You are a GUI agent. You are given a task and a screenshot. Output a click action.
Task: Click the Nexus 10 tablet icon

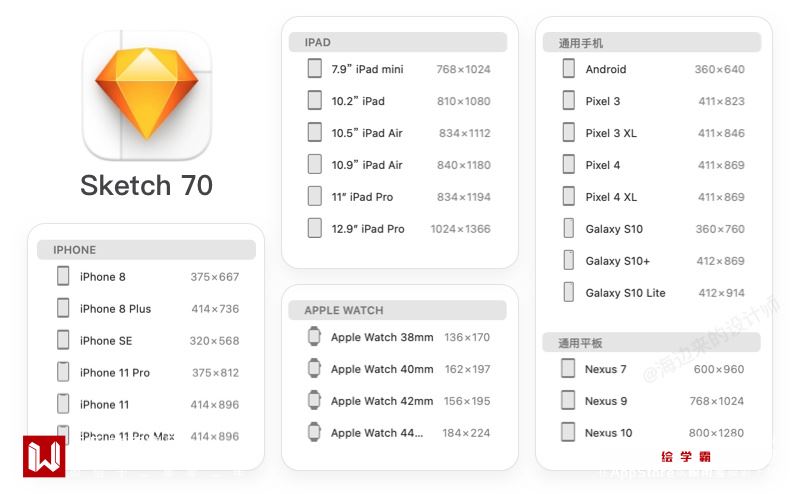click(568, 432)
